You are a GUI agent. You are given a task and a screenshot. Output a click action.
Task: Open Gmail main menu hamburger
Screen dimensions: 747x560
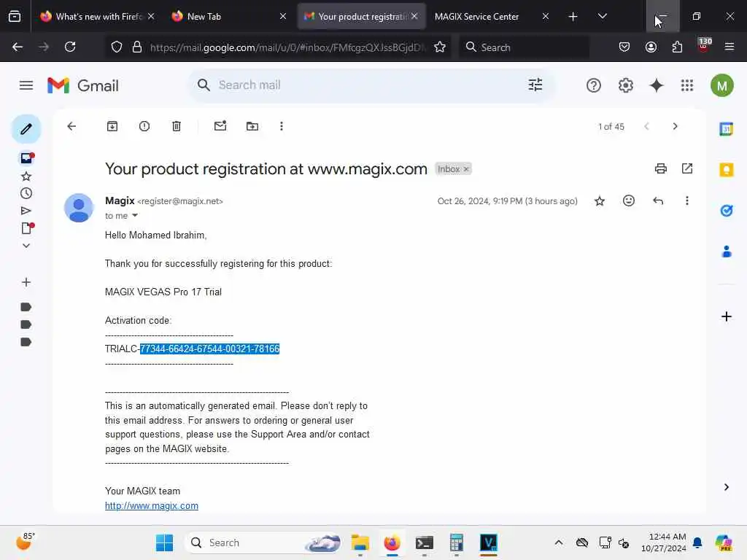26,86
